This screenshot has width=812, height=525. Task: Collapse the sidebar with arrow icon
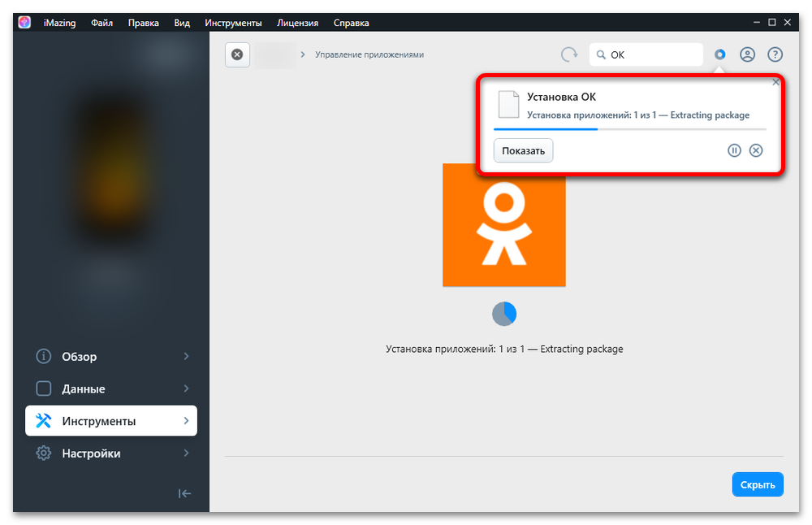coord(184,493)
